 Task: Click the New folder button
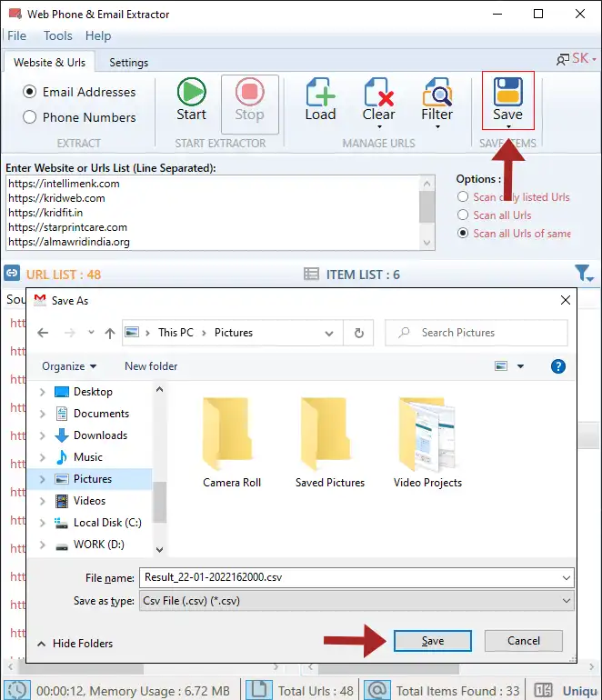(x=151, y=366)
